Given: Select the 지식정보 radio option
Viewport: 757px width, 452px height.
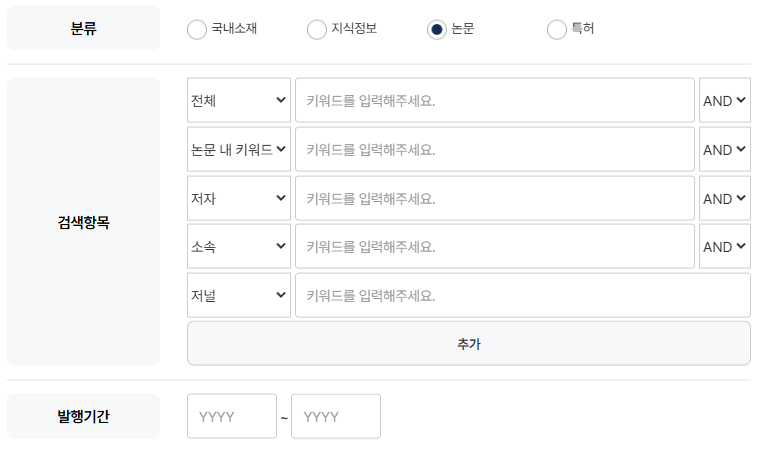Looking at the screenshot, I should click(317, 29).
